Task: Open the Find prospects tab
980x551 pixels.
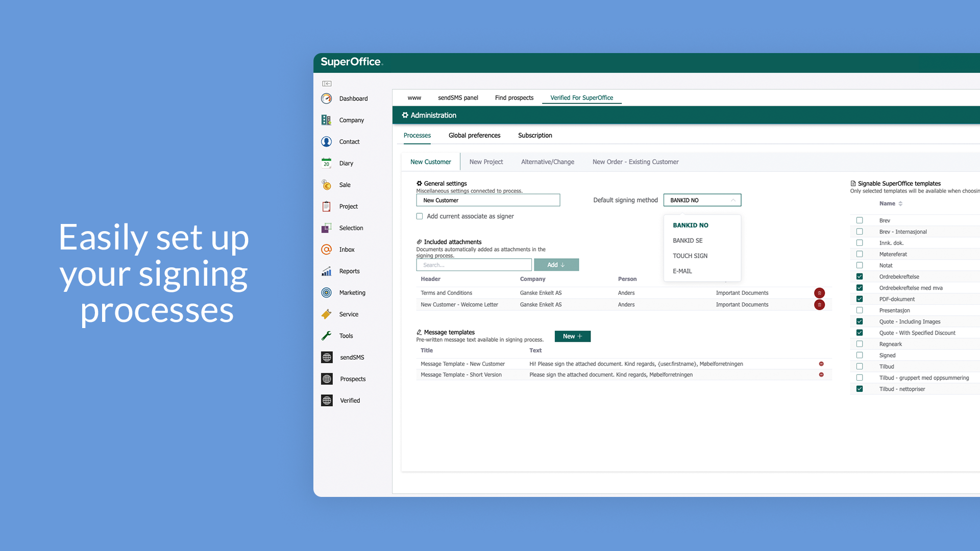Action: [x=514, y=97]
